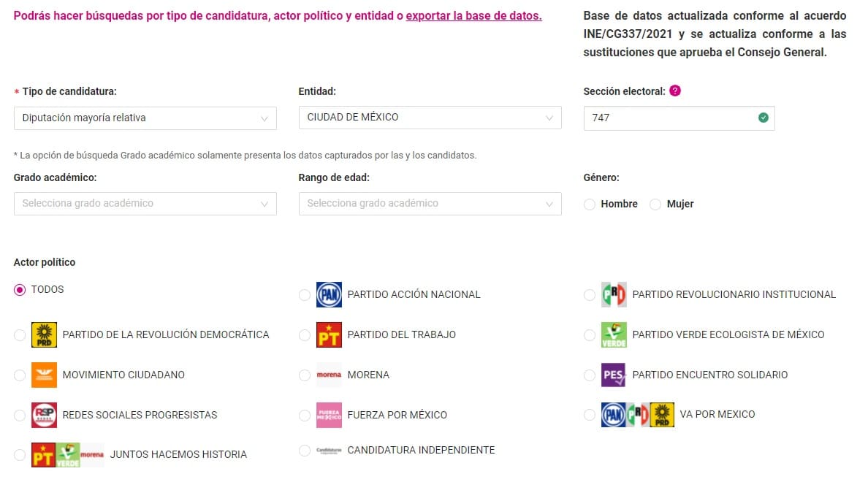
Task: Expand the Rango de edad dropdown
Action: (430, 204)
